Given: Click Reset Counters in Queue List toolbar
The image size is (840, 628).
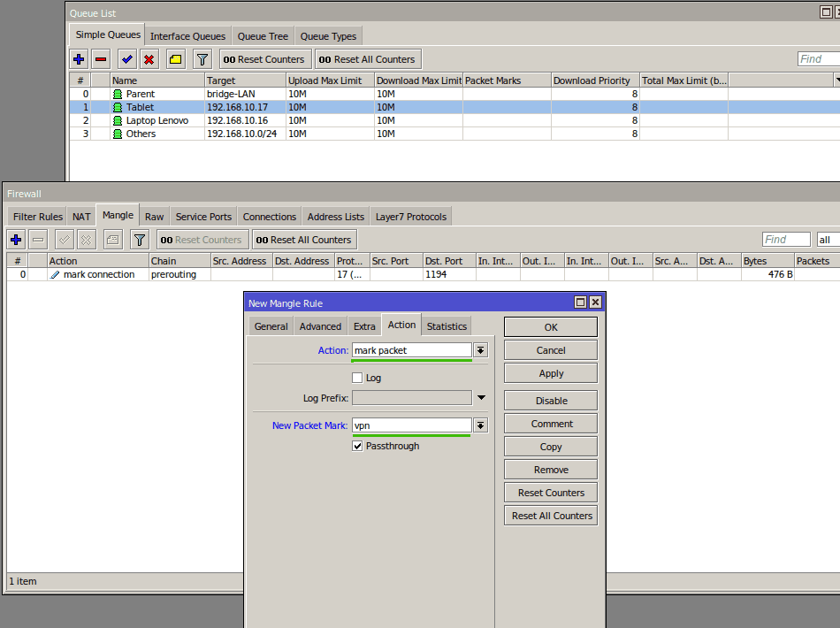Looking at the screenshot, I should (263, 59).
